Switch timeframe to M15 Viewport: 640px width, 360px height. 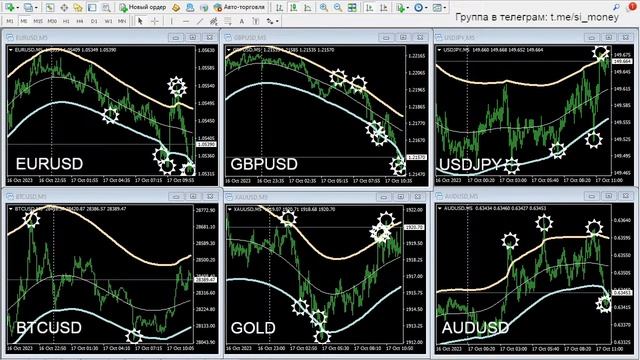[38, 21]
